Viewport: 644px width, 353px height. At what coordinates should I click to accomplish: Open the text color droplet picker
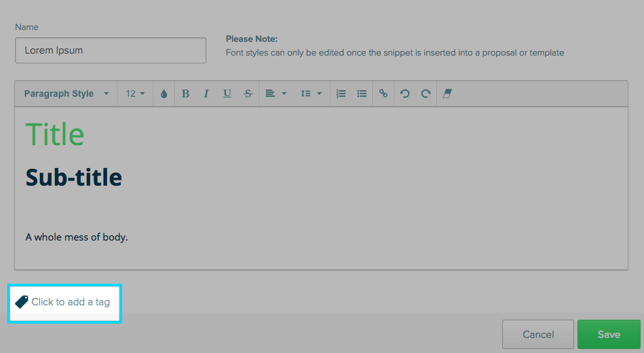point(164,93)
